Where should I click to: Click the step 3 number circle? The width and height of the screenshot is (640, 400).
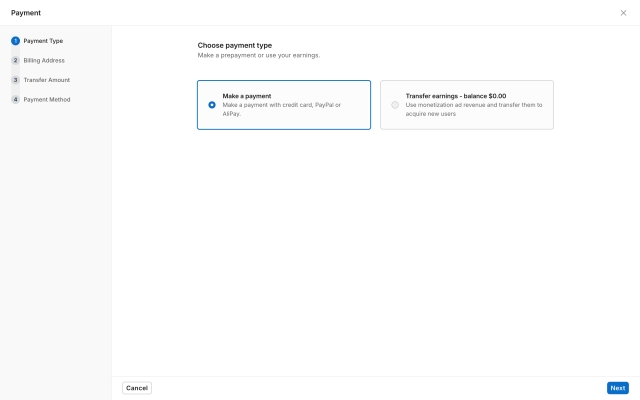point(16,80)
